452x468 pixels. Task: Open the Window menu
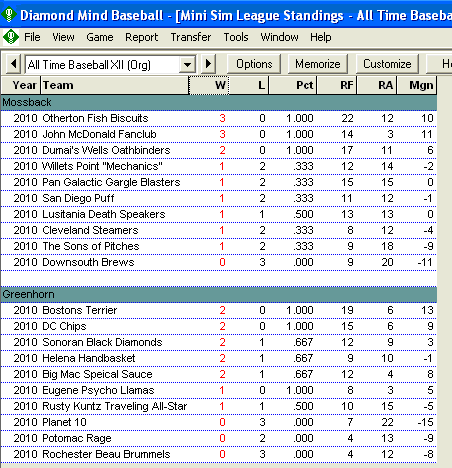click(279, 37)
